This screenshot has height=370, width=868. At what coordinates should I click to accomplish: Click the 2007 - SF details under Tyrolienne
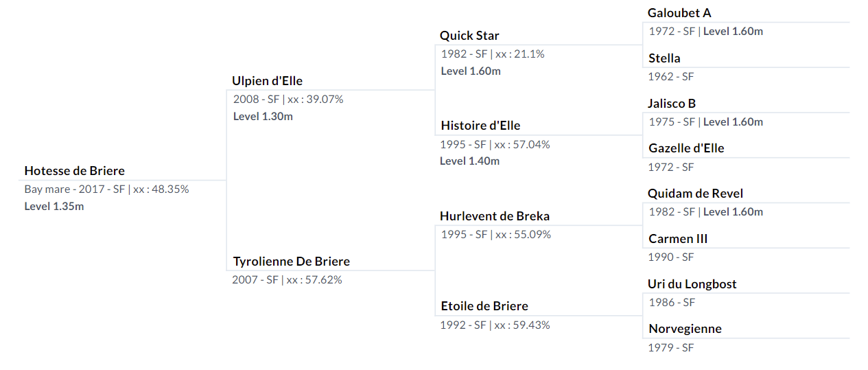pyautogui.click(x=287, y=280)
